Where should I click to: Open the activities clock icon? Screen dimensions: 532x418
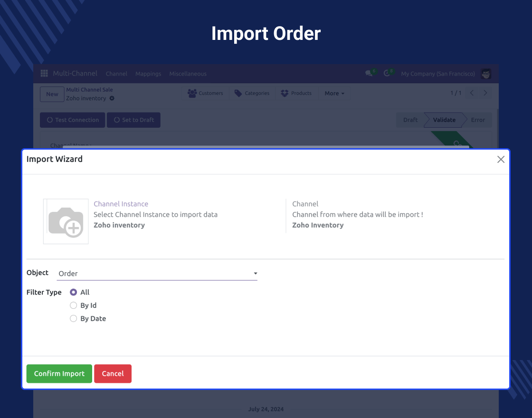point(387,73)
